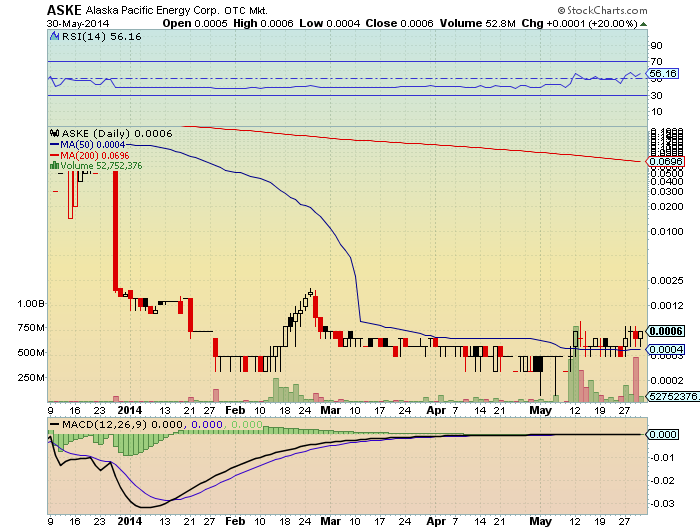The width and height of the screenshot is (700, 530).
Task: Click the 0.0025 price axis label
Action: (667, 280)
